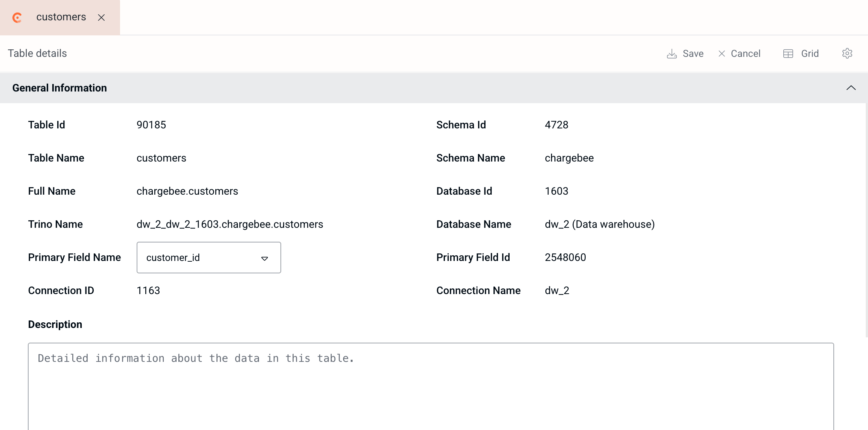The height and width of the screenshot is (430, 868).
Task: Click the Trino Name value text
Action: (x=230, y=224)
